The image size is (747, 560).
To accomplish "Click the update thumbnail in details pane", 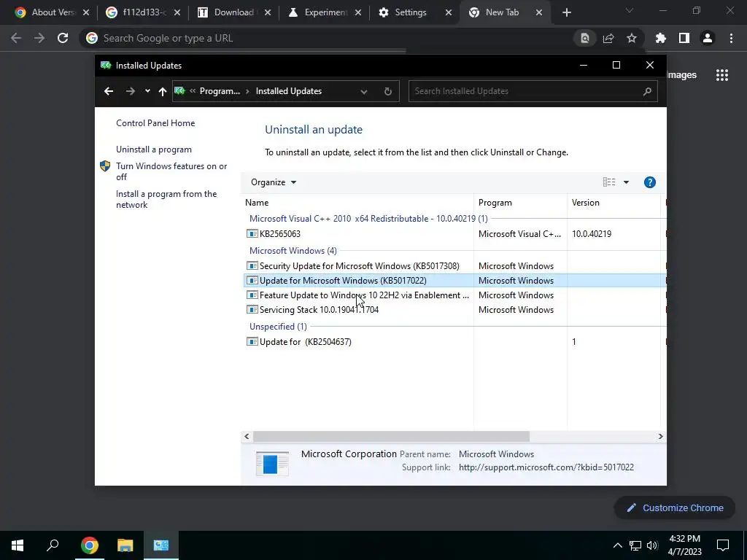I will [x=272, y=463].
